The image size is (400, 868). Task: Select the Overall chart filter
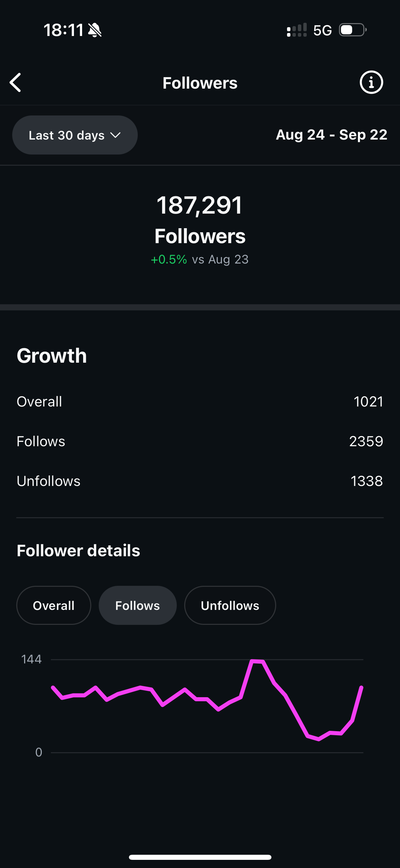pos(54,605)
